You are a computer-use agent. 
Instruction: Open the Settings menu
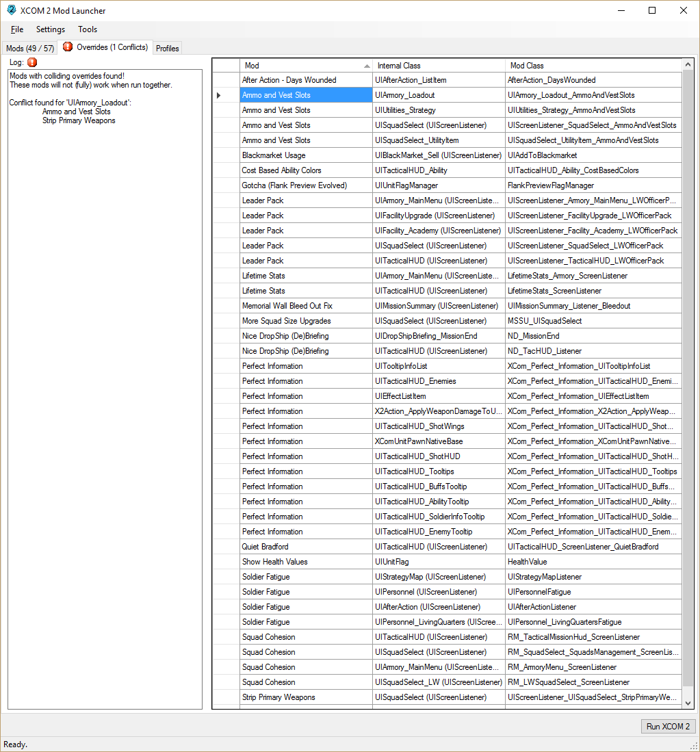[x=51, y=29]
